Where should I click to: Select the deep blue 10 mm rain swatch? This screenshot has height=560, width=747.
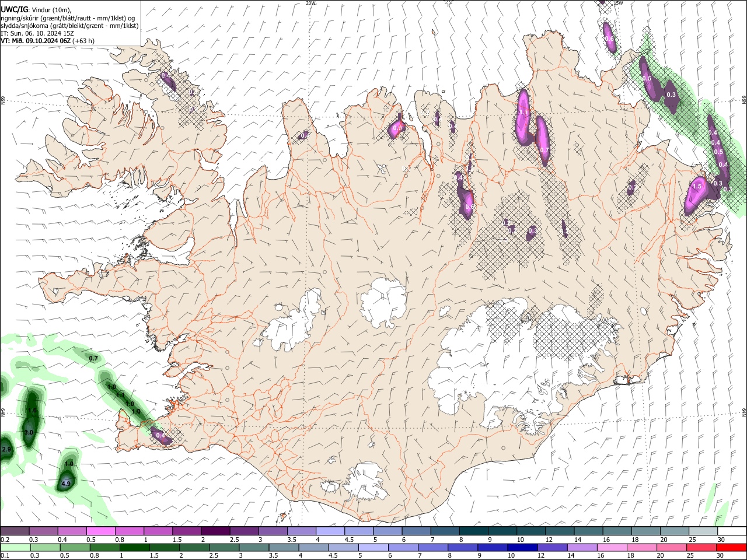[523, 548]
